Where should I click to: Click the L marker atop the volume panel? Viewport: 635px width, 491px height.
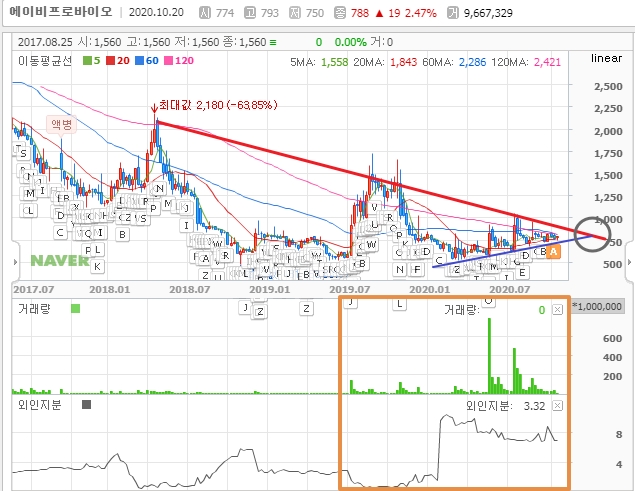click(399, 304)
